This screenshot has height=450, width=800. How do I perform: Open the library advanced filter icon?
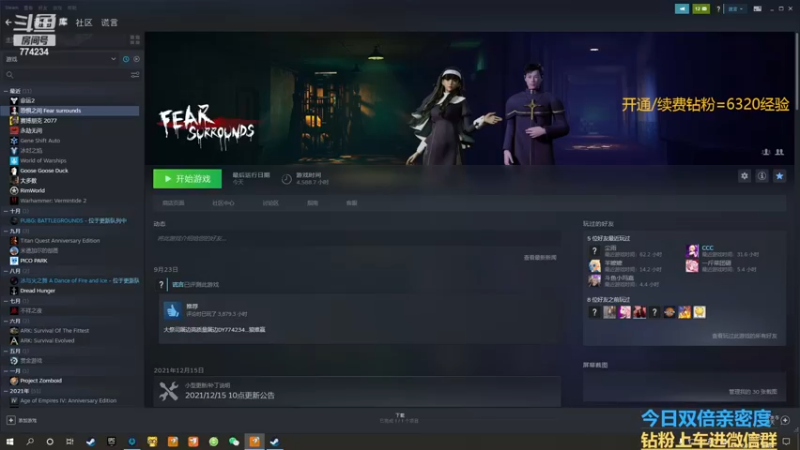click(135, 75)
